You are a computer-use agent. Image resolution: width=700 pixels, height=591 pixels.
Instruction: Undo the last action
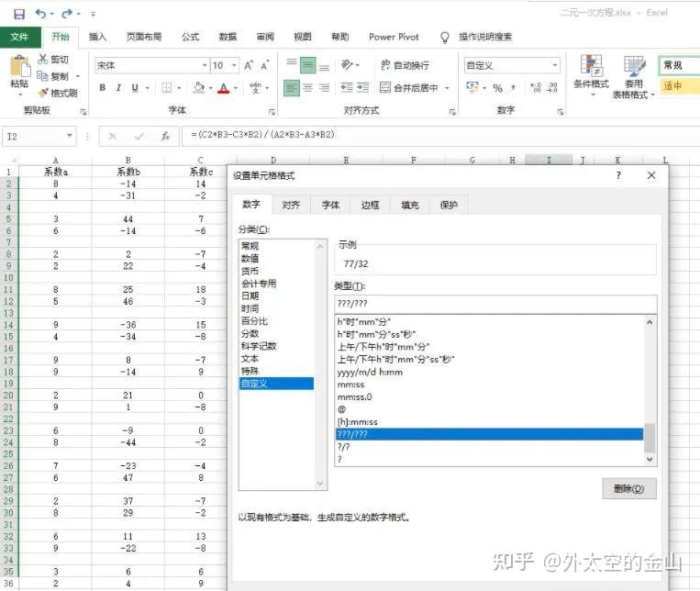pos(40,14)
